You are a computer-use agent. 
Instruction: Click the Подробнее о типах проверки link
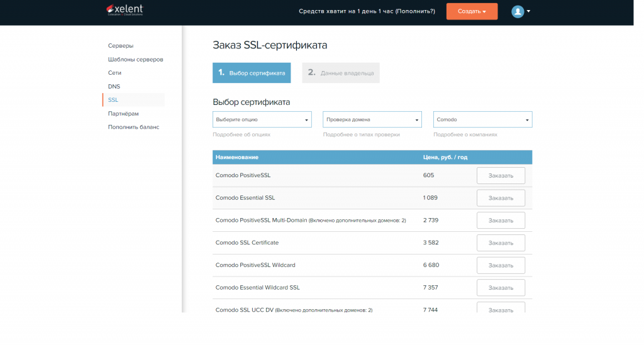362,134
